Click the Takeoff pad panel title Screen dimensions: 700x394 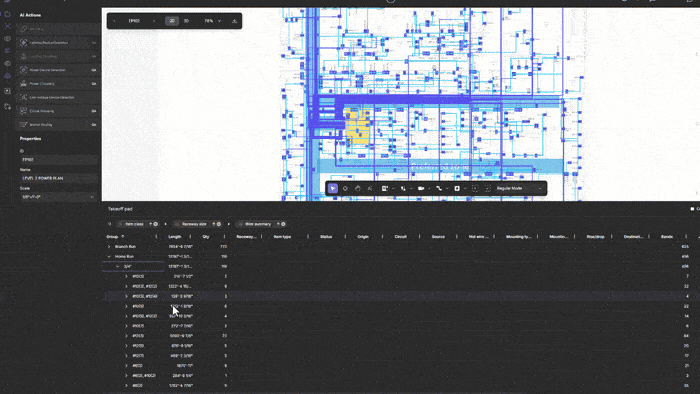click(x=120, y=209)
